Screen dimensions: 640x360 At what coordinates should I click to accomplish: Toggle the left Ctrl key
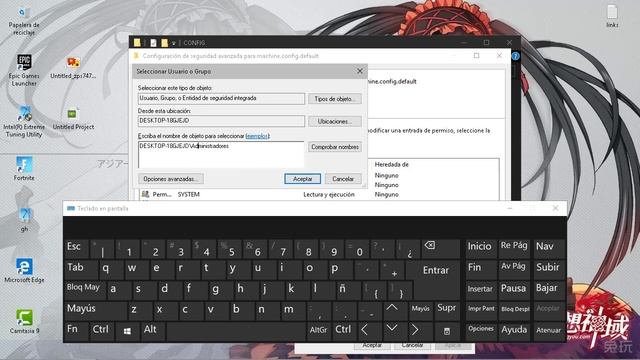[x=101, y=330]
